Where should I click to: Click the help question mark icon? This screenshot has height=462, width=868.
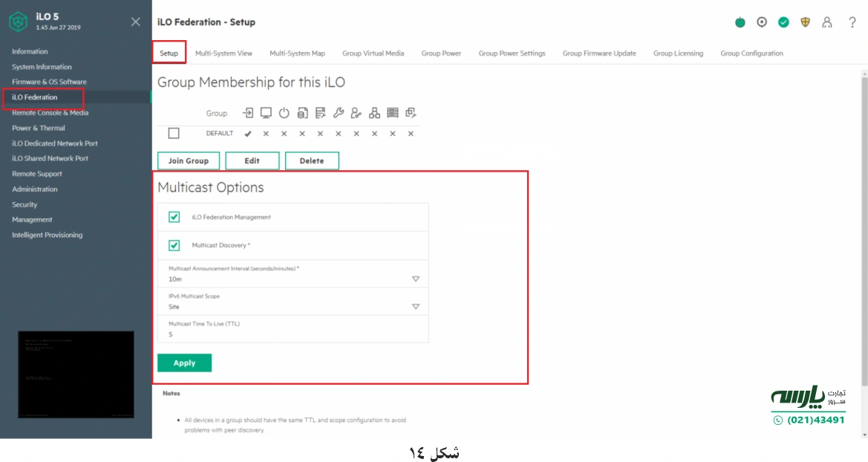pyautogui.click(x=852, y=22)
